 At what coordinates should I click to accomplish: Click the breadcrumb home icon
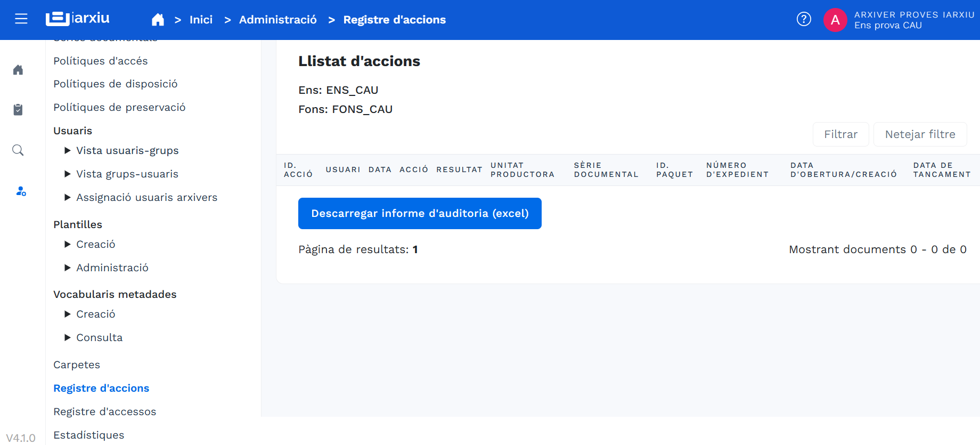pyautogui.click(x=158, y=20)
